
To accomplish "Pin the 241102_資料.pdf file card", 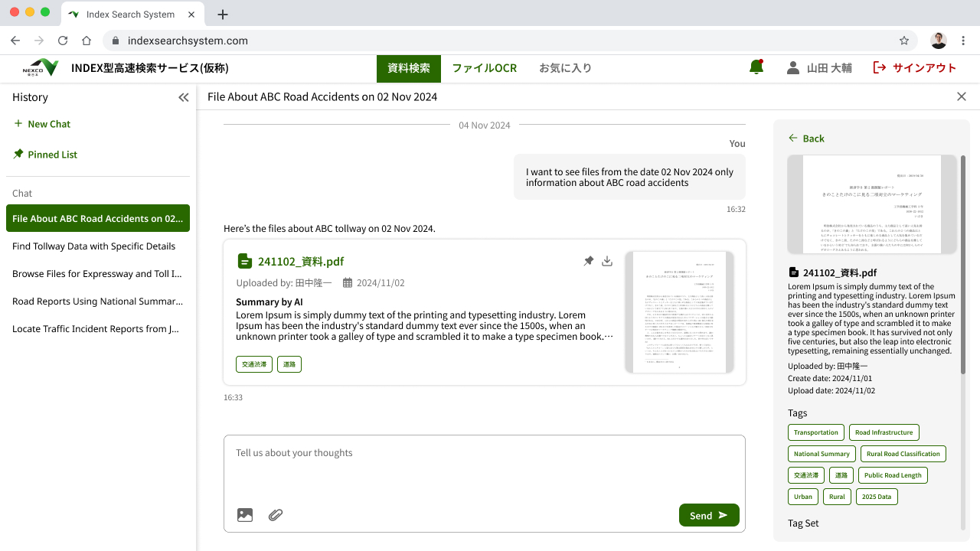I will tap(588, 261).
